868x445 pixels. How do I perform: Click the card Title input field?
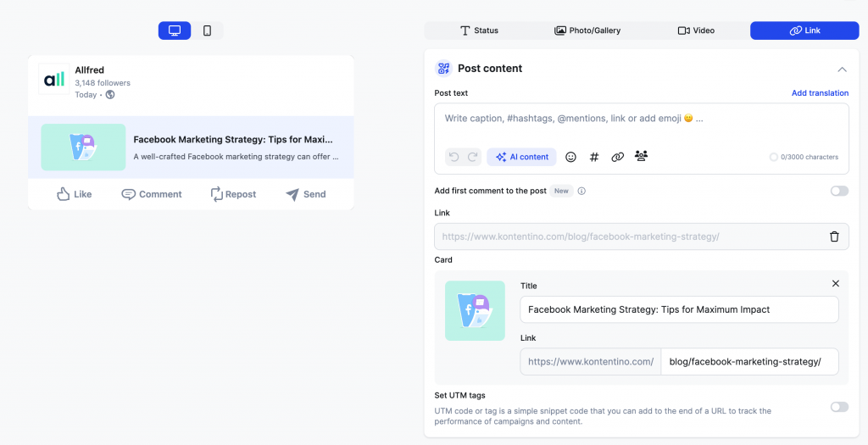point(679,309)
